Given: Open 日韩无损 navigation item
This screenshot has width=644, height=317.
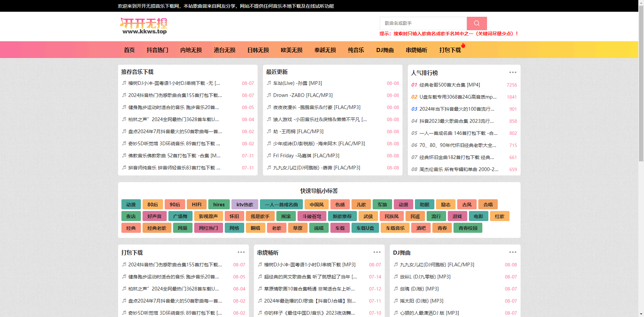Looking at the screenshot, I should coord(258,50).
